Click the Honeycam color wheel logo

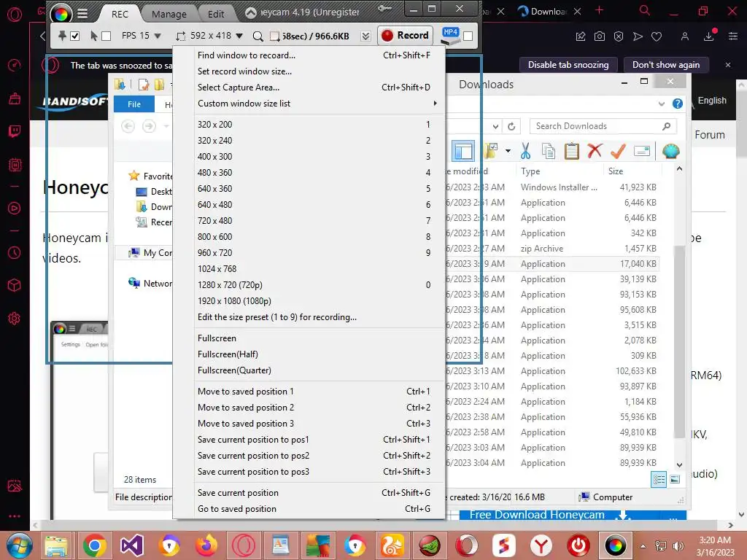pyautogui.click(x=61, y=14)
